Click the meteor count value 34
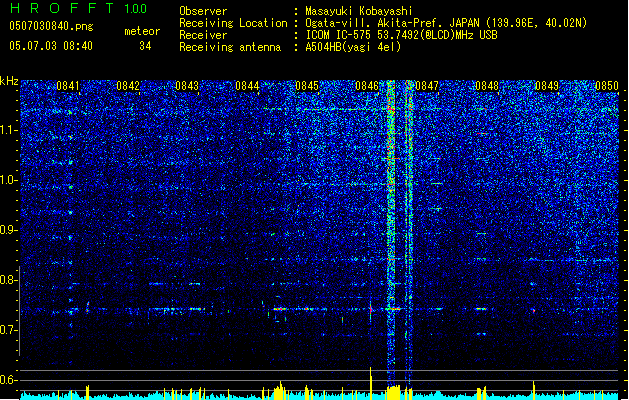 click(145, 46)
